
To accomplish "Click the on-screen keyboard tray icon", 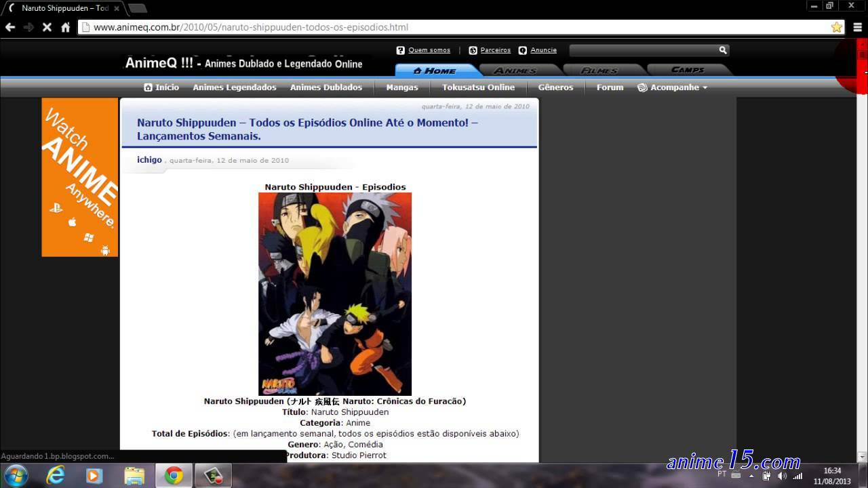I will (736, 476).
